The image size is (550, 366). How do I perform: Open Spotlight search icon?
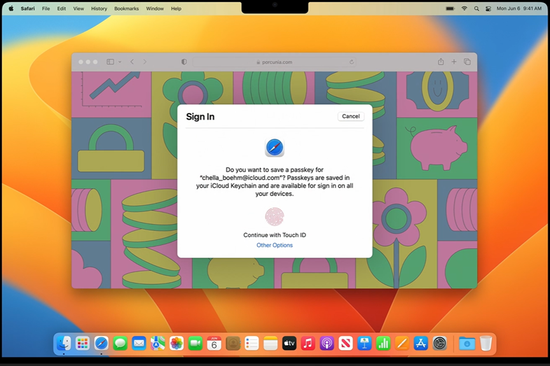476,8
